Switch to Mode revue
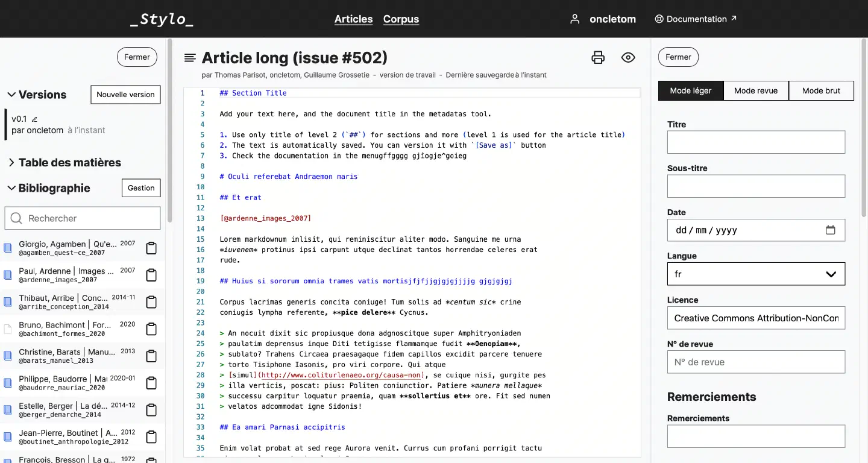 756,90
